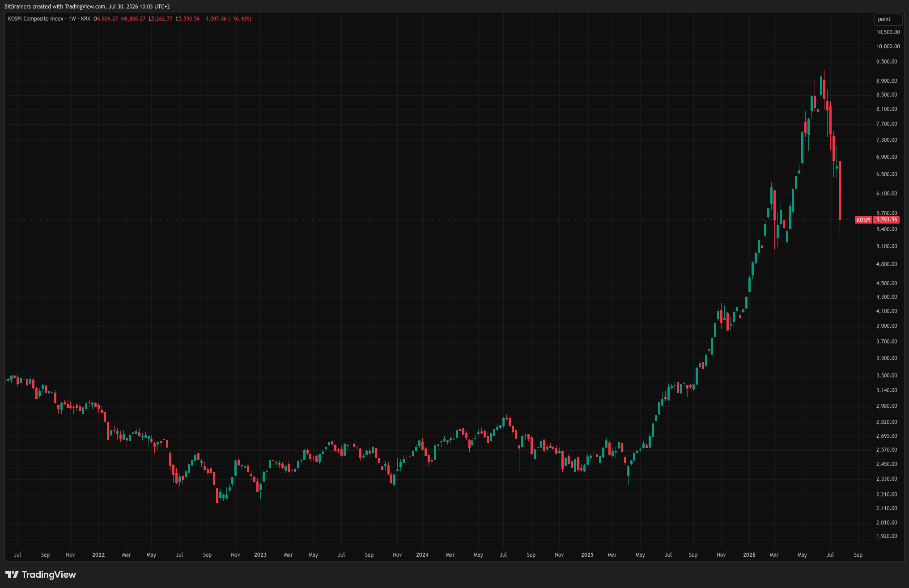The width and height of the screenshot is (909, 588).
Task: Click the 6,900.00 price axis label
Action: (x=887, y=157)
